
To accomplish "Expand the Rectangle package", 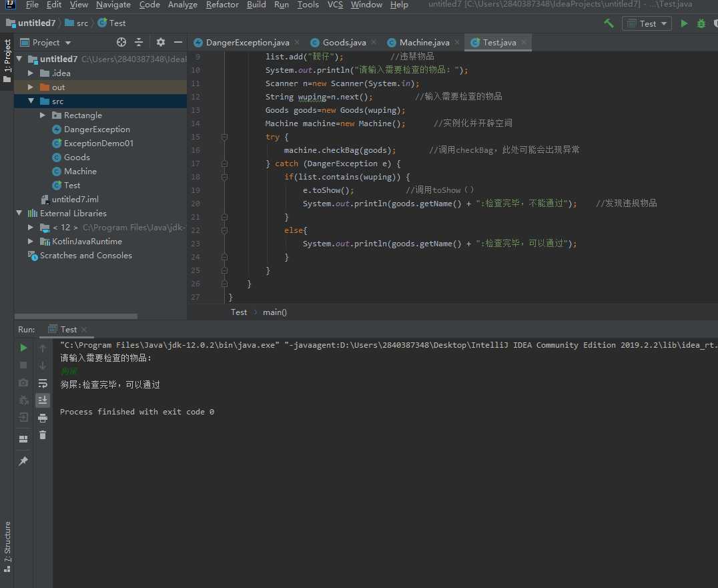I will pos(43,115).
